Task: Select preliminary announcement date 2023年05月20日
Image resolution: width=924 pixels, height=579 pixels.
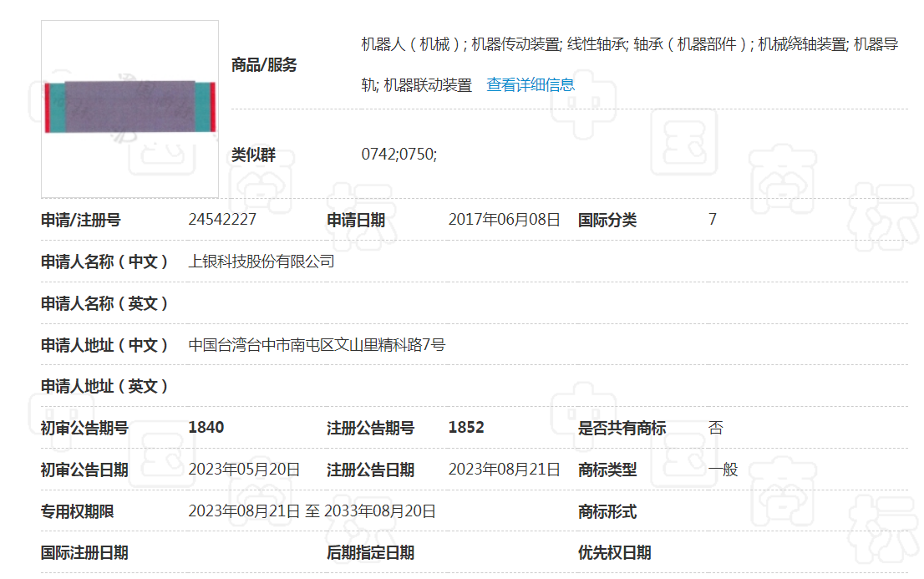Action: tap(244, 470)
